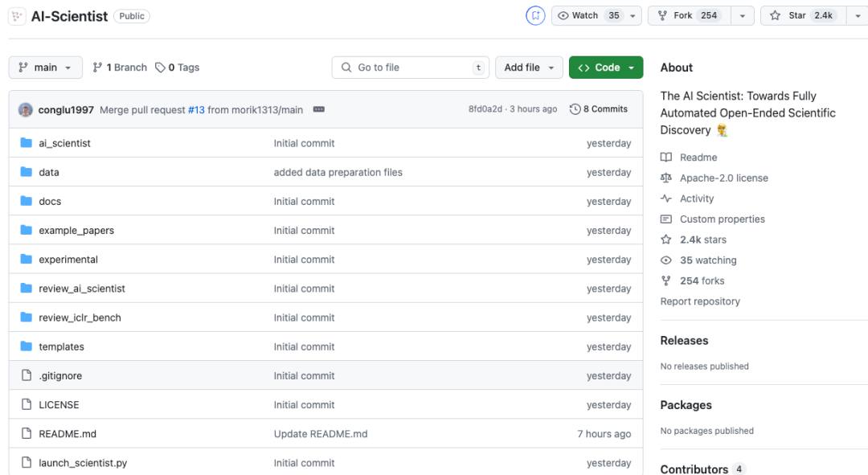
Task: View the 8 Commits history
Action: click(599, 109)
